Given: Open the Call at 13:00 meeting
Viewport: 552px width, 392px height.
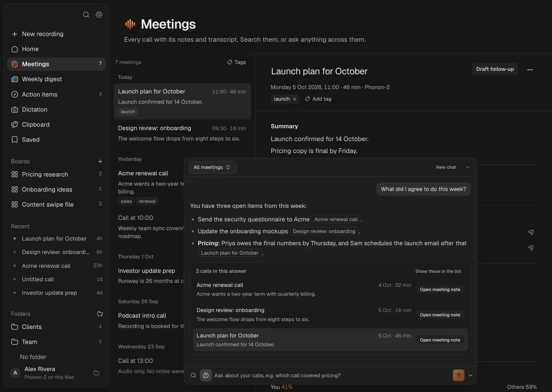Looking at the screenshot, I should (x=149, y=366).
